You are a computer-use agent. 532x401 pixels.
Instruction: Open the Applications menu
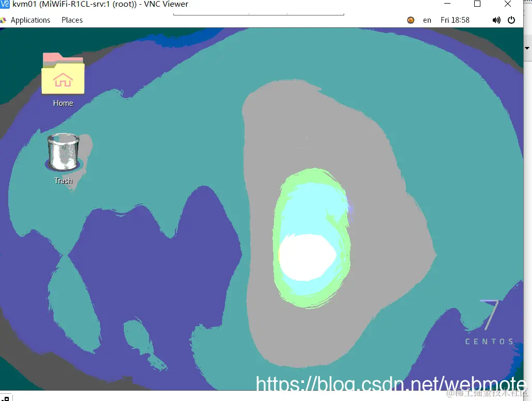tap(30, 20)
